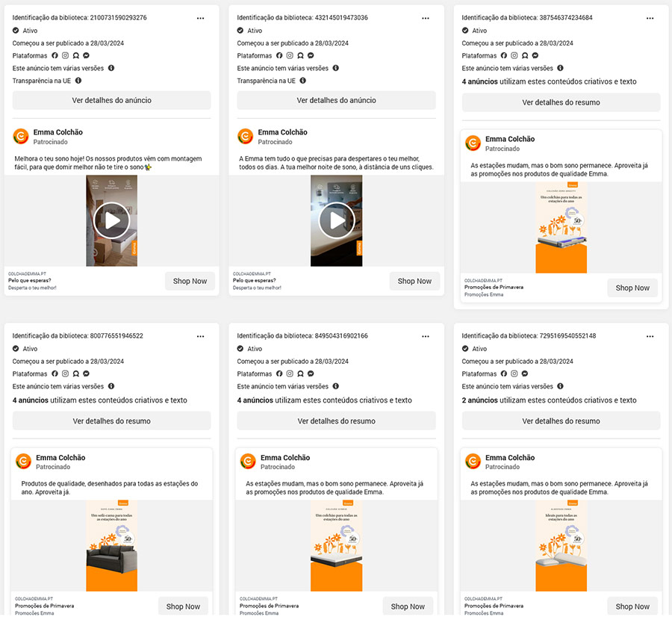Play video in ad 432145019473036
The image size is (672, 617).
pyautogui.click(x=337, y=221)
